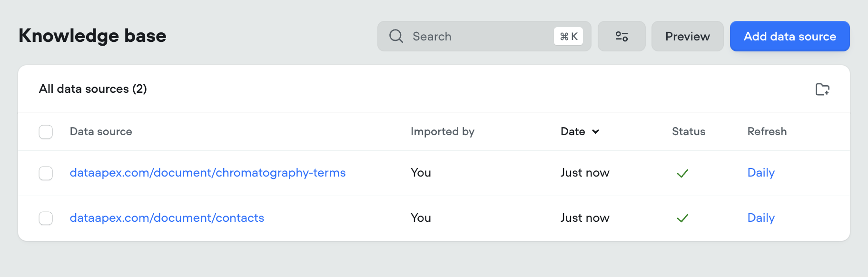
Task: Open the Daily refresh option for contacts
Action: point(761,218)
